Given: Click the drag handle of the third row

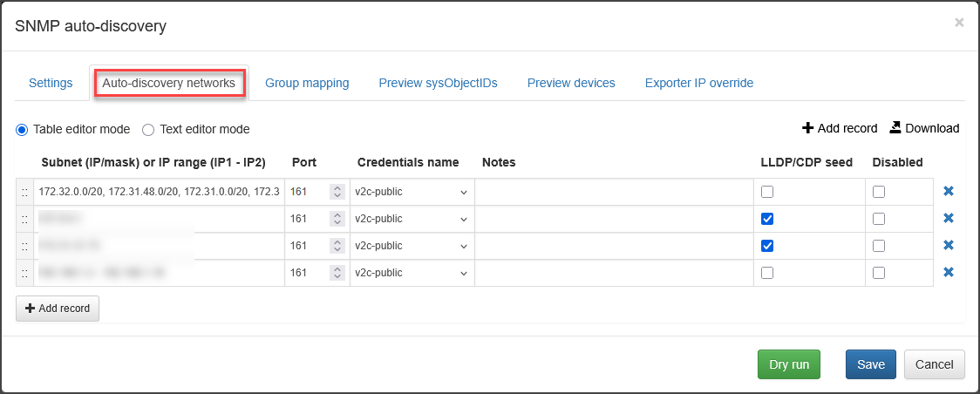Looking at the screenshot, I should [x=24, y=246].
